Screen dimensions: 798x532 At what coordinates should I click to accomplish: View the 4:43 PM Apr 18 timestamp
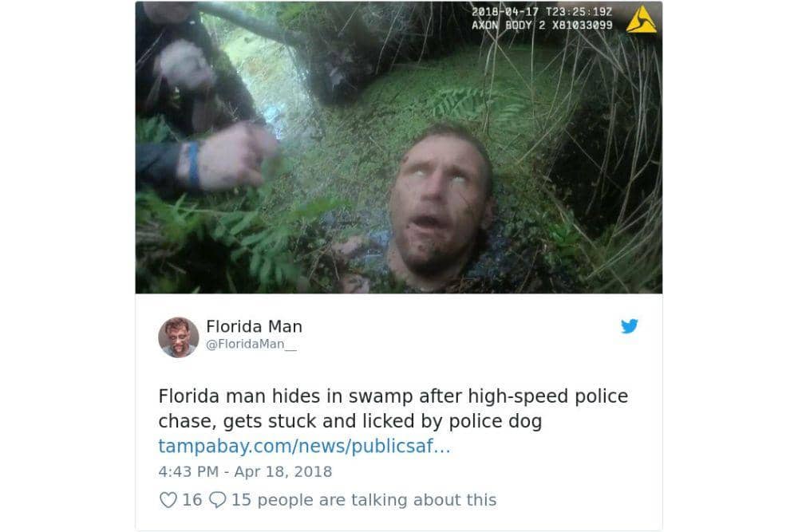pyautogui.click(x=245, y=471)
